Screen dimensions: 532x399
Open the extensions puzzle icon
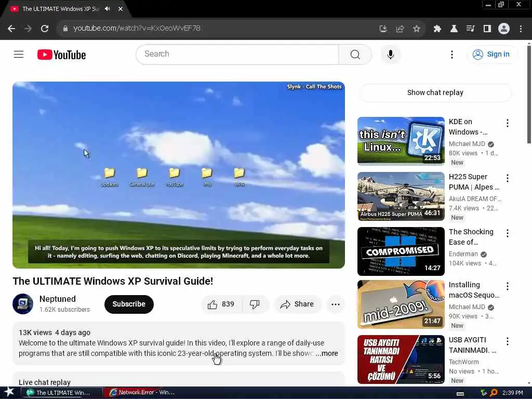pyautogui.click(x=437, y=29)
